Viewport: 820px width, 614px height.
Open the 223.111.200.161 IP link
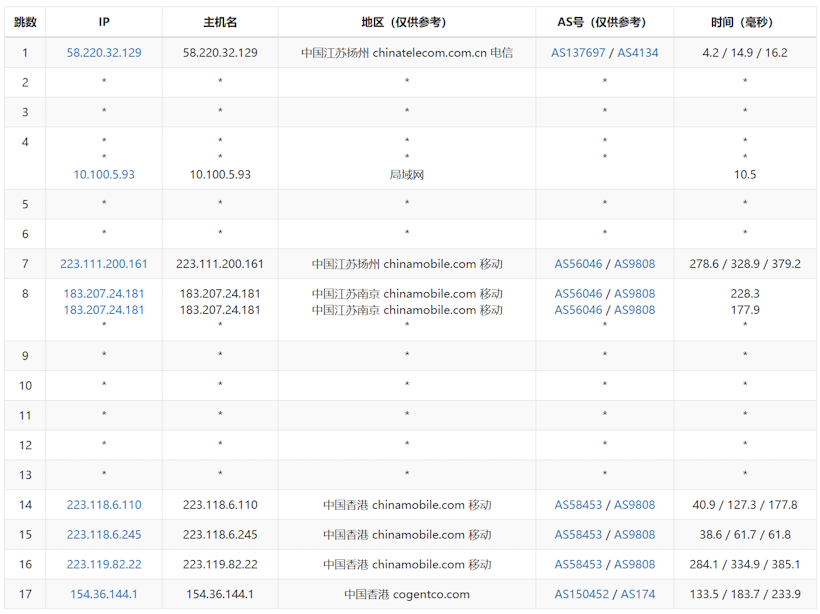coord(104,264)
